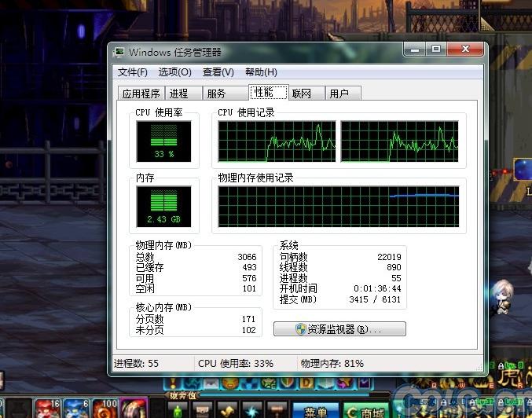532x418 pixels.
Task: Switch to the 进程 tab
Action: click(x=184, y=93)
